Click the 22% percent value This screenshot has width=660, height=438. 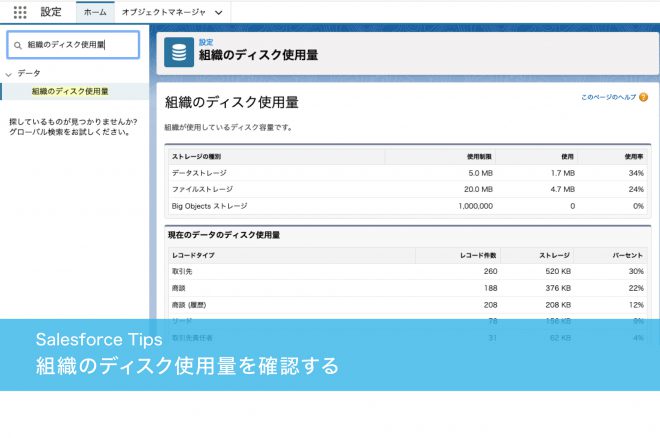click(636, 288)
